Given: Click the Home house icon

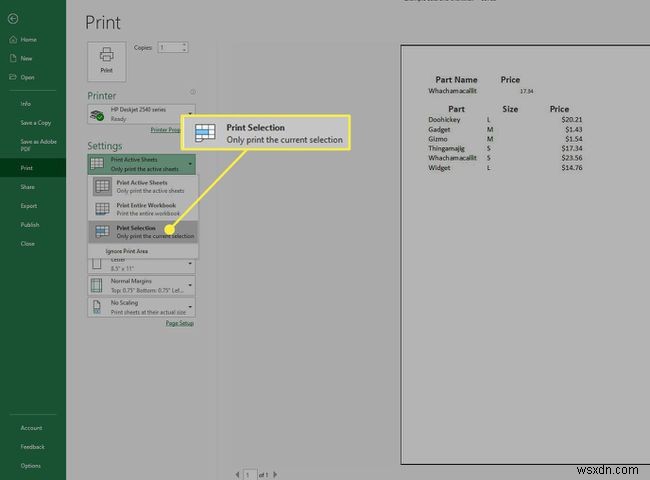Looking at the screenshot, I should pyautogui.click(x=13, y=39).
